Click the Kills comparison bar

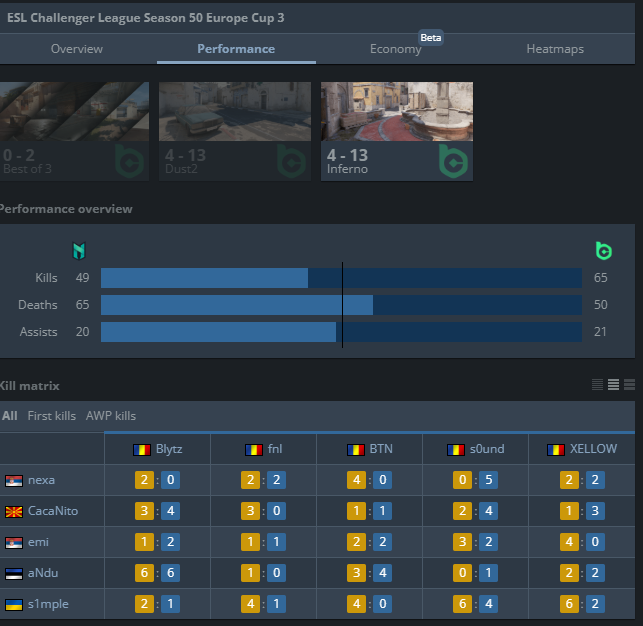(x=341, y=278)
